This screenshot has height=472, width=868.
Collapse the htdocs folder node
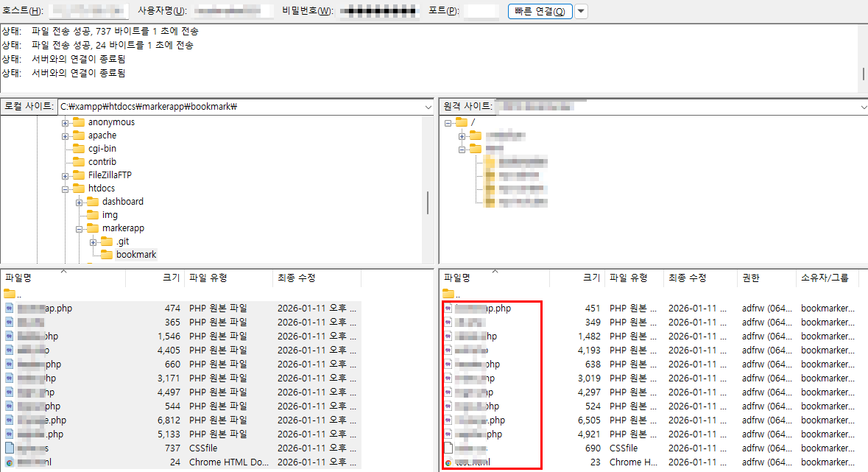point(66,189)
